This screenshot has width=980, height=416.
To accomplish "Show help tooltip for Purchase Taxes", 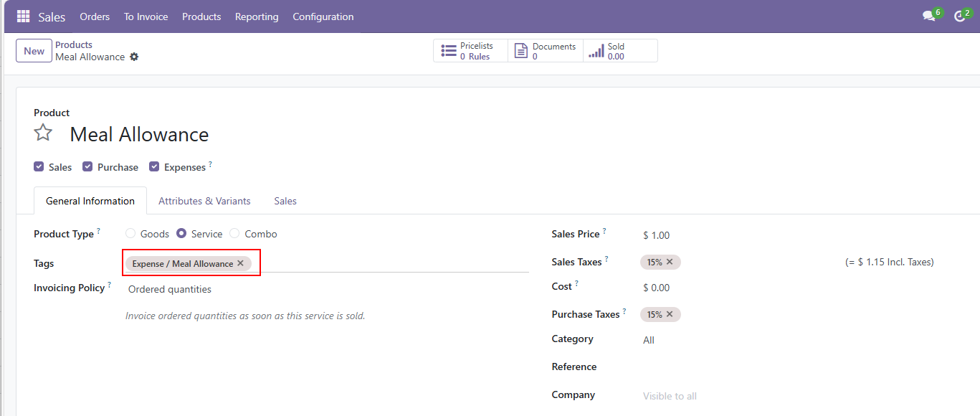I will click(624, 311).
